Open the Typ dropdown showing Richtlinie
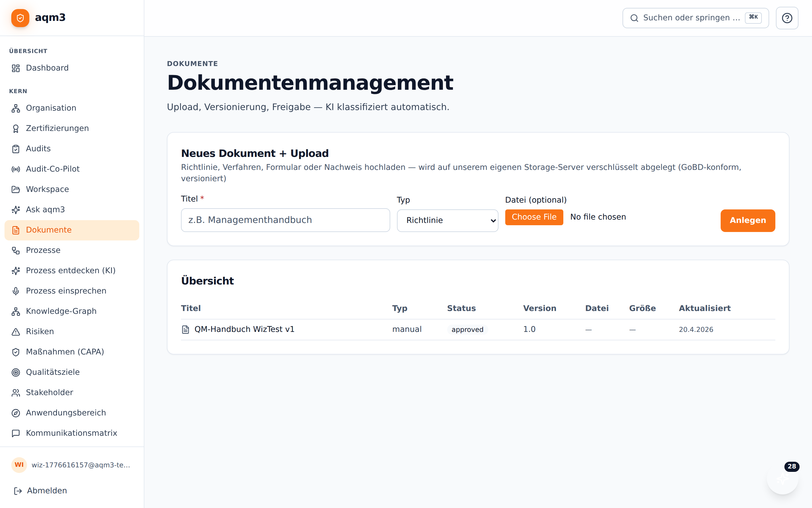The width and height of the screenshot is (812, 508). (447, 220)
